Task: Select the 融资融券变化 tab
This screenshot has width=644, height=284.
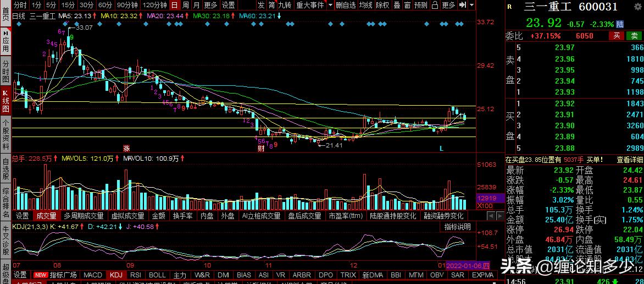Action: (443, 216)
